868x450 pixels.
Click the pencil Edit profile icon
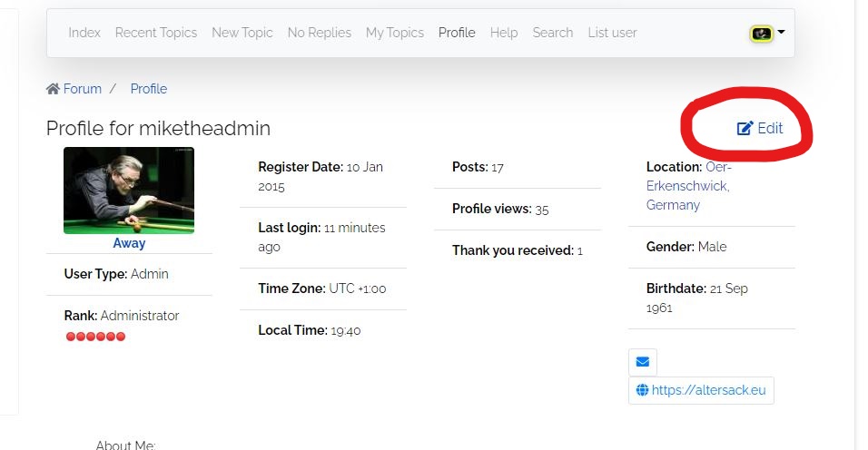(x=745, y=129)
